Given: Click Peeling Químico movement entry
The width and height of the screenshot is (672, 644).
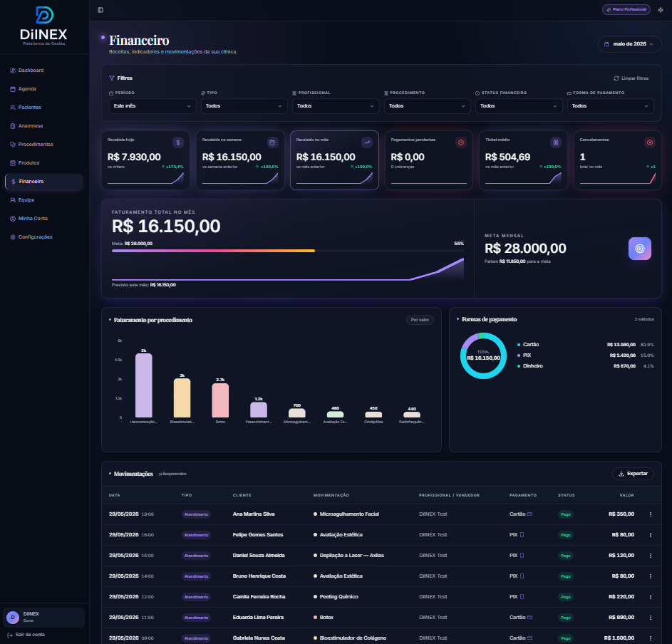Looking at the screenshot, I should tap(338, 597).
